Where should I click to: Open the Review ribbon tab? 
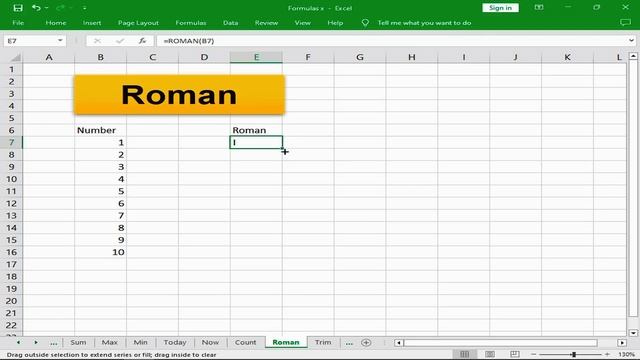(266, 23)
